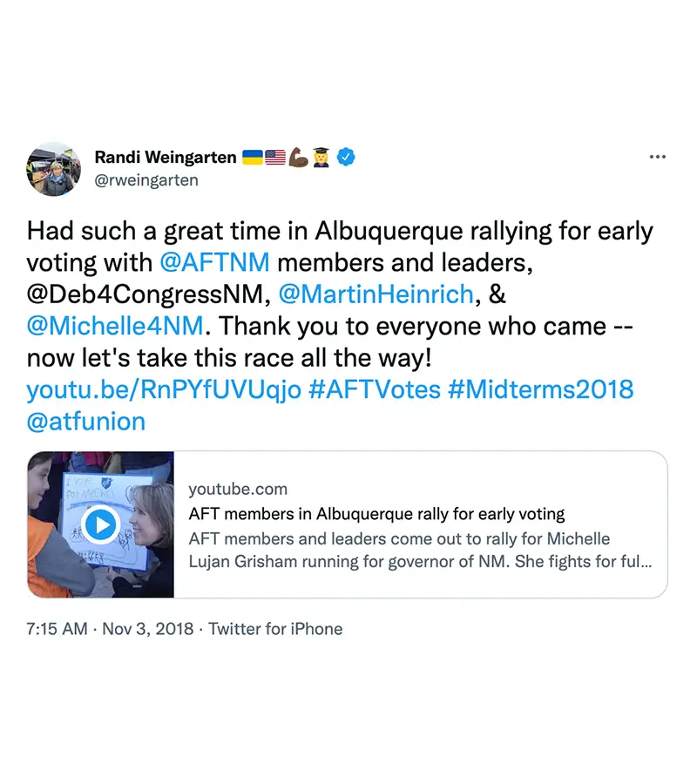
Task: Click the flexed bicep emoji
Action: [x=298, y=158]
